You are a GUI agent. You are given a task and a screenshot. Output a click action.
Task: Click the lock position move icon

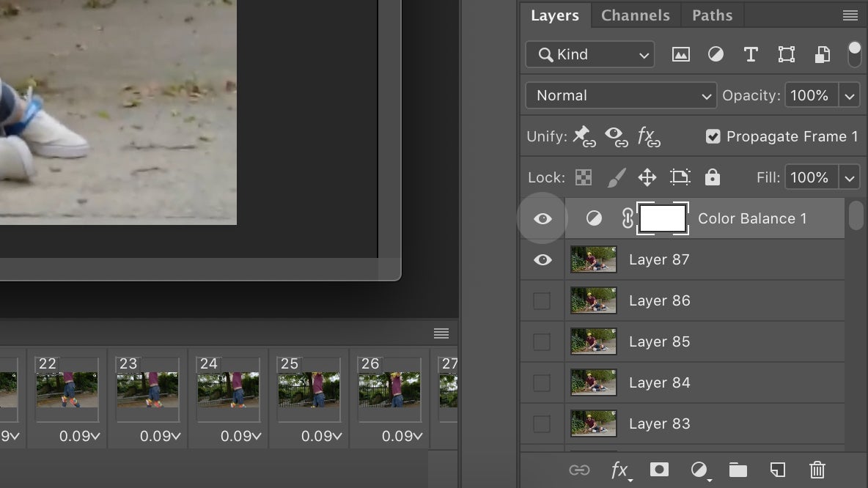[x=647, y=177]
